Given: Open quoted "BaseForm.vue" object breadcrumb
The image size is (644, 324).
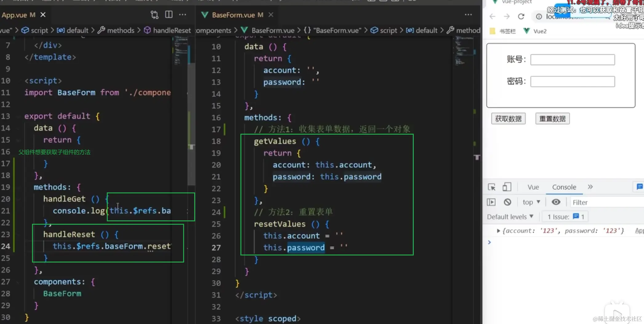Looking at the screenshot, I should 332,30.
